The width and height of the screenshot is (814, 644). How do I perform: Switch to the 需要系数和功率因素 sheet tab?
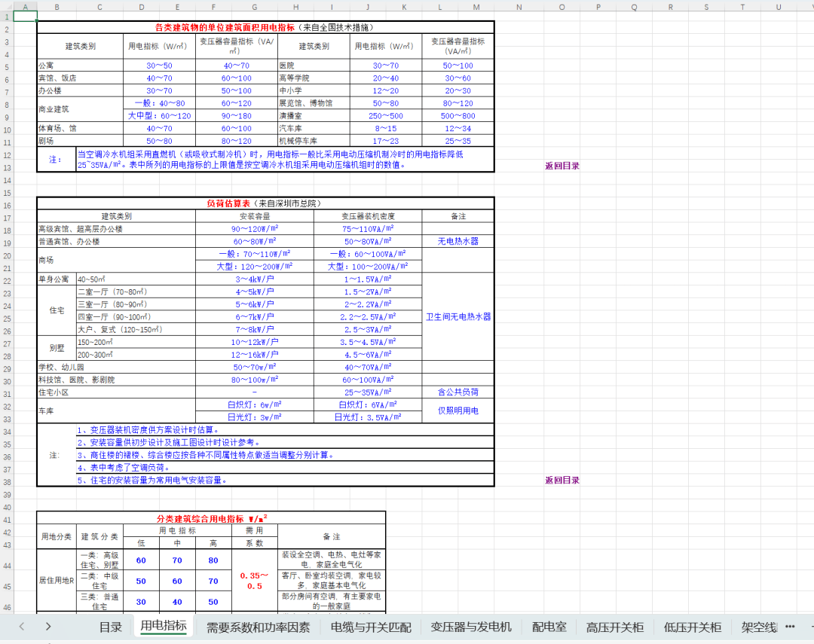[x=258, y=627]
